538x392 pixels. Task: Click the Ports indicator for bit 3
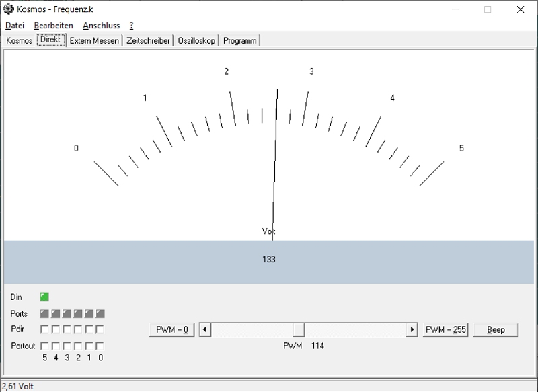pos(67,313)
